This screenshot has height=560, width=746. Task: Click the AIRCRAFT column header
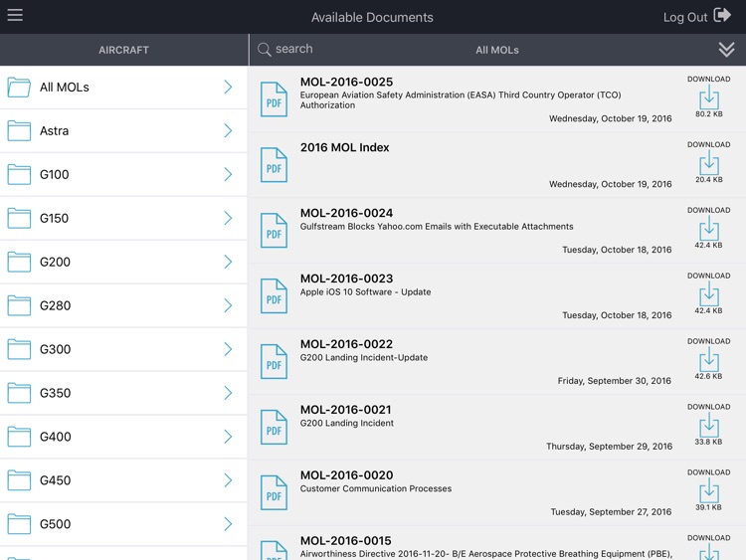[x=123, y=50]
